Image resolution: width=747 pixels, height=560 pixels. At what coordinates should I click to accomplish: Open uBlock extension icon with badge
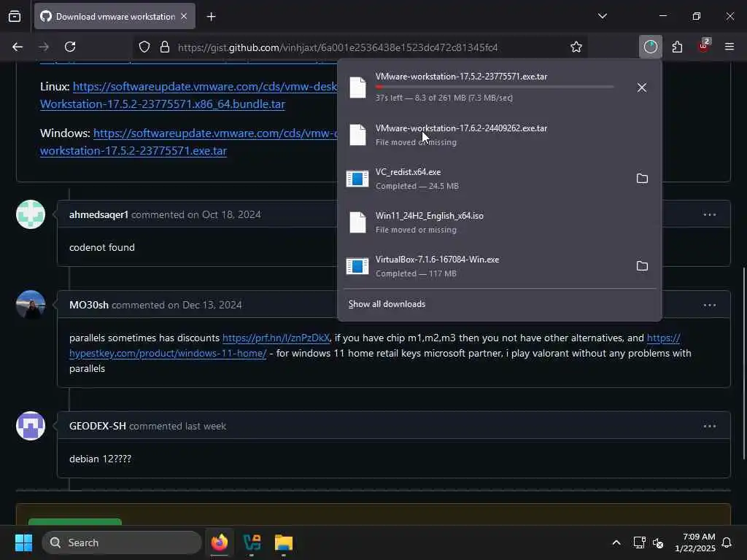(704, 46)
